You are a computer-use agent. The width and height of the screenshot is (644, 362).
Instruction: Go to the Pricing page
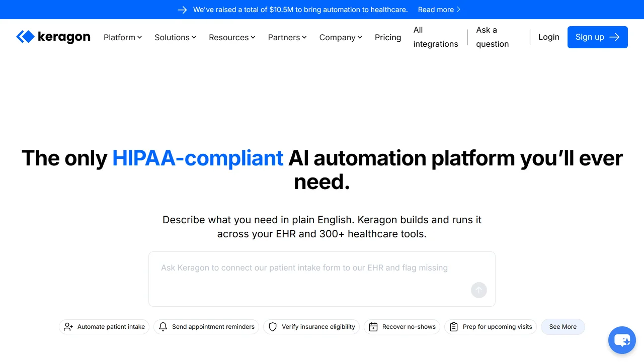point(388,37)
